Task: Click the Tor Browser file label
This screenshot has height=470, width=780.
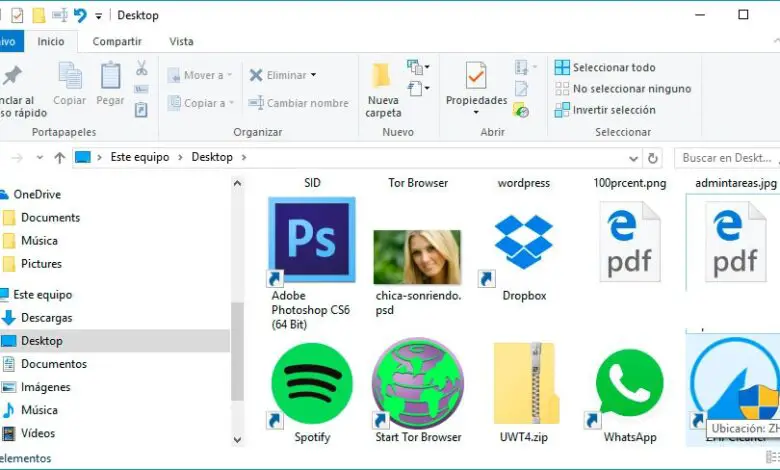Action: (418, 183)
